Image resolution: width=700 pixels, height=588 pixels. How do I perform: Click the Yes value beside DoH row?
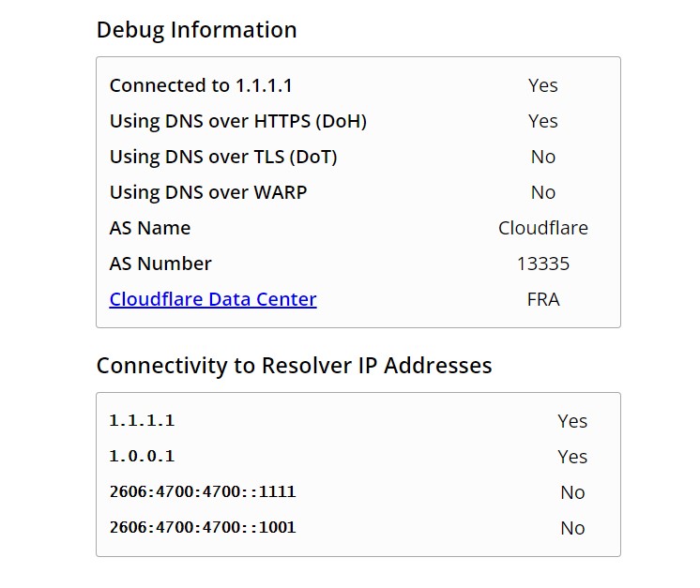click(x=543, y=121)
